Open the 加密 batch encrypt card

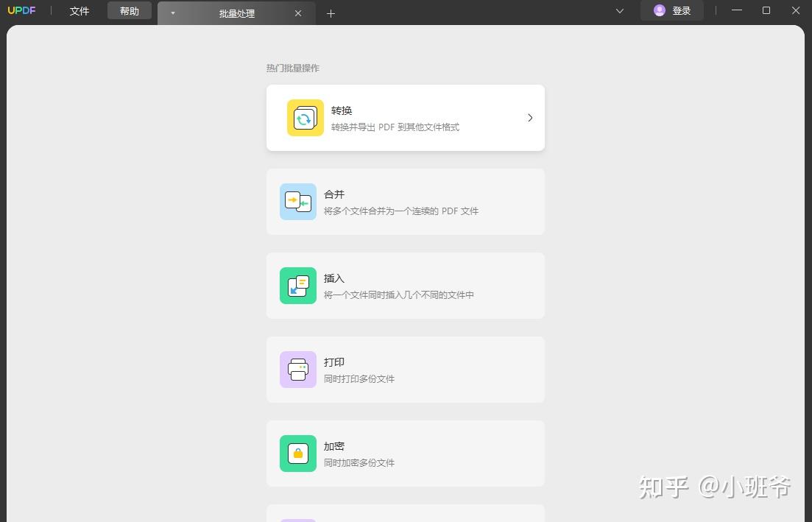[406, 454]
